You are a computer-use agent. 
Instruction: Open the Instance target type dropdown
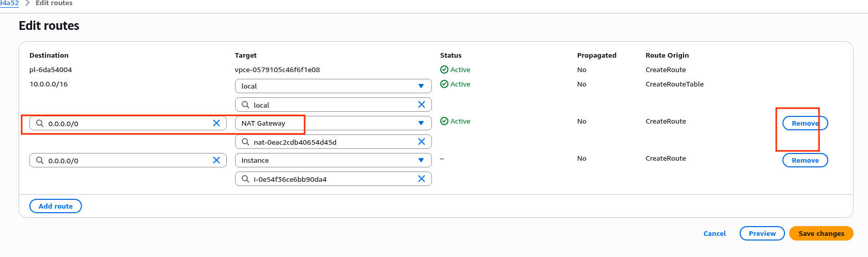(x=333, y=160)
